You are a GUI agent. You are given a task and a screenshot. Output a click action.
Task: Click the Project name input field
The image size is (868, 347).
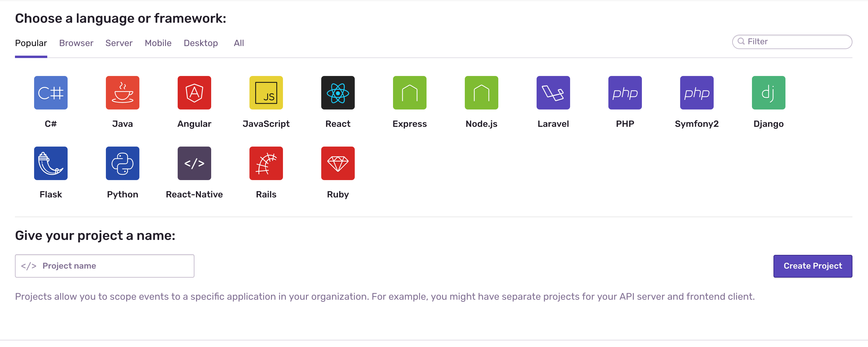[x=105, y=266]
